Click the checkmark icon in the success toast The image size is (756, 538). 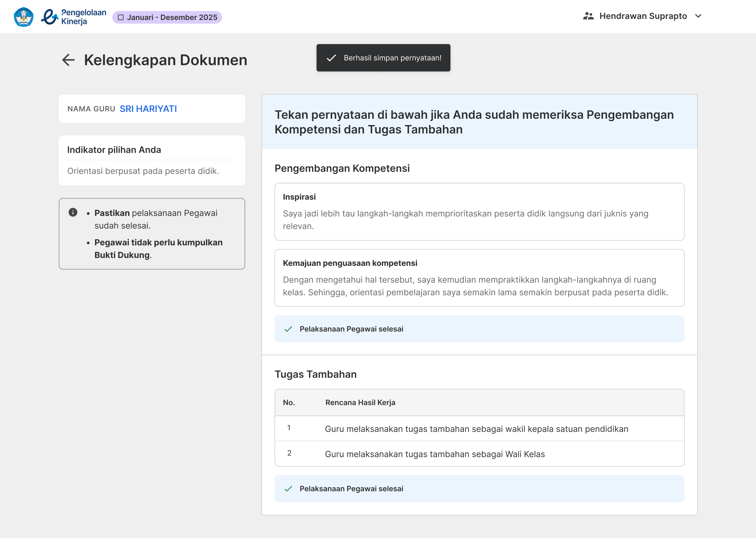pyautogui.click(x=331, y=58)
